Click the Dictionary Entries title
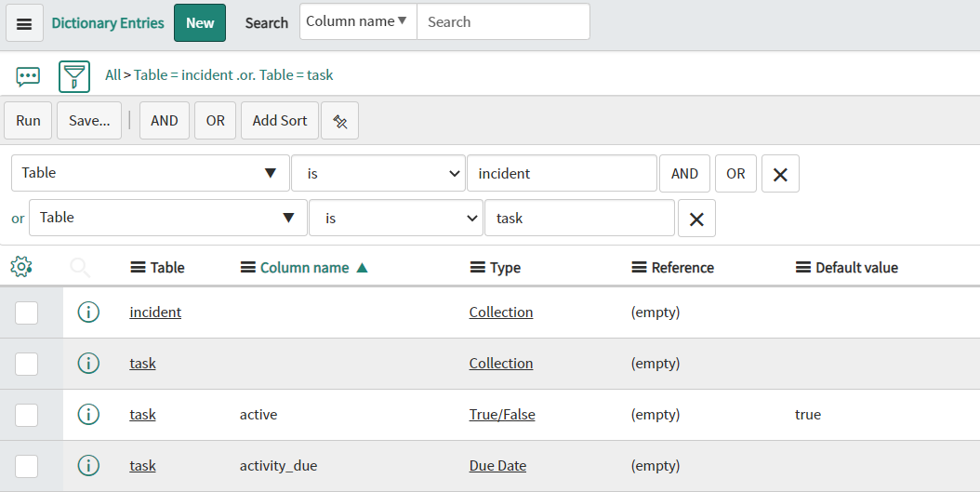 (108, 23)
